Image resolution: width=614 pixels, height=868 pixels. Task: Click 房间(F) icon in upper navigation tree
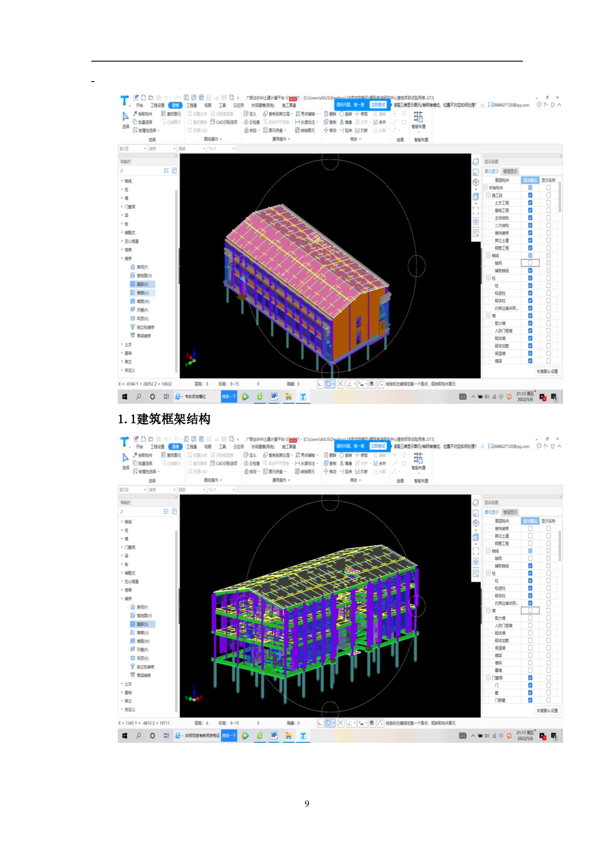133,267
